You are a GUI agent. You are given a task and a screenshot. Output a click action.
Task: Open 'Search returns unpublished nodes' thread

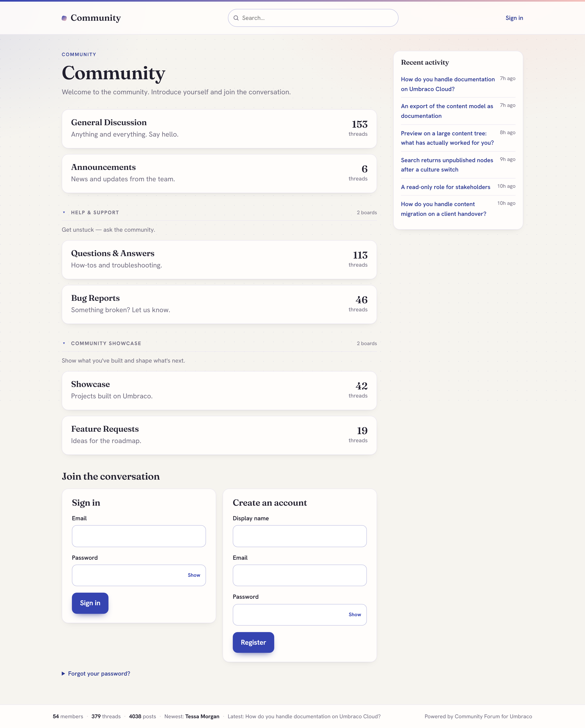(x=447, y=165)
